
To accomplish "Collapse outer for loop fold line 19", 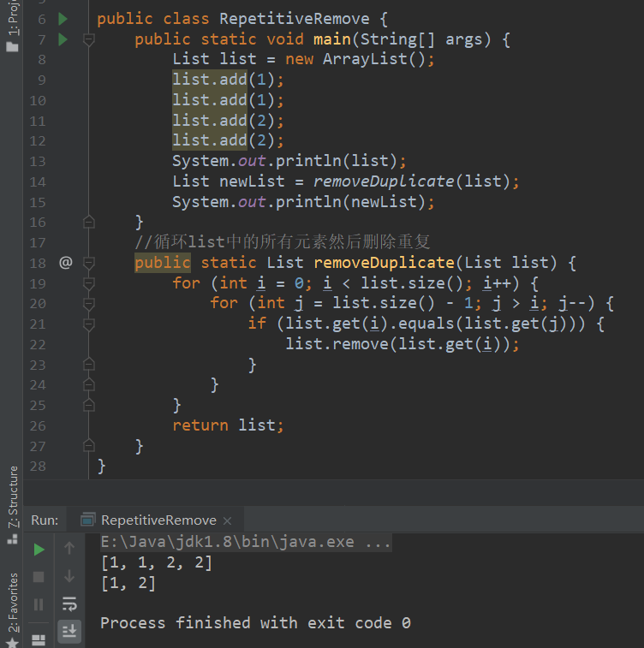I will pyautogui.click(x=88, y=283).
